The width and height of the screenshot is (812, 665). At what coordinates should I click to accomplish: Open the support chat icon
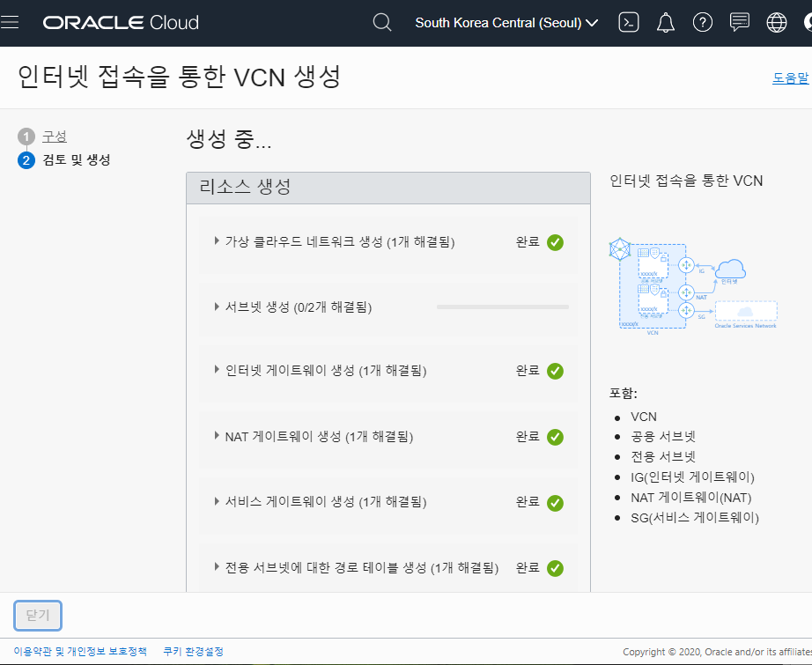pyautogui.click(x=739, y=22)
